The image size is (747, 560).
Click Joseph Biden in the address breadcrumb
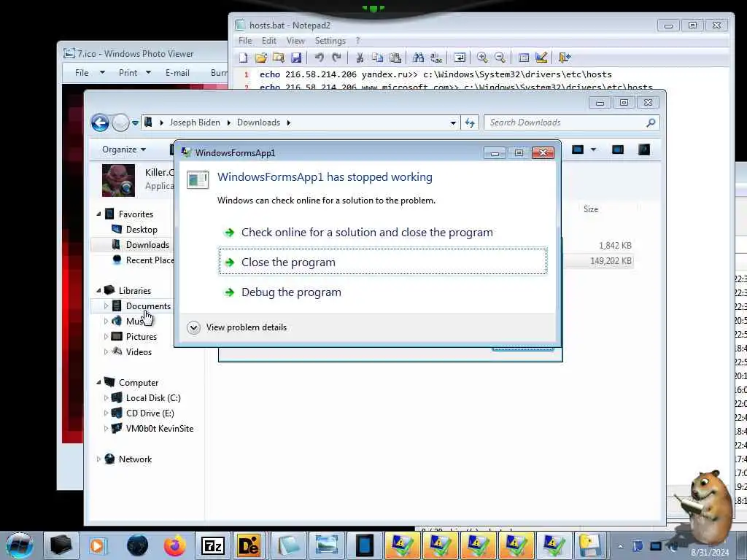(x=195, y=122)
